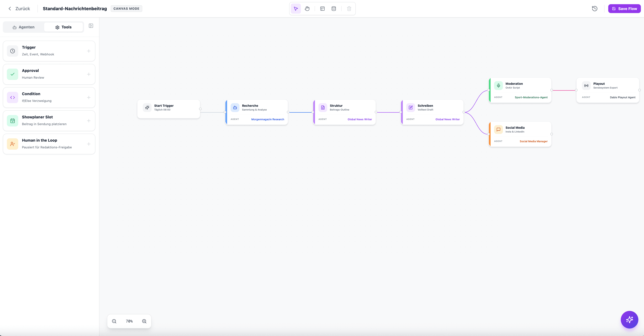Click the Social Media chat bubble icon
The height and width of the screenshot is (336, 644).
(498, 129)
